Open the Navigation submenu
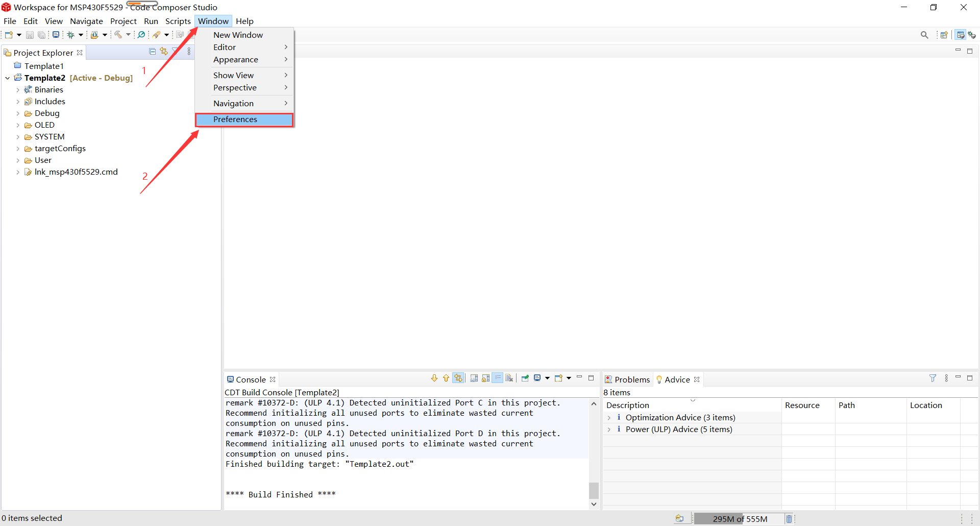 tap(244, 104)
